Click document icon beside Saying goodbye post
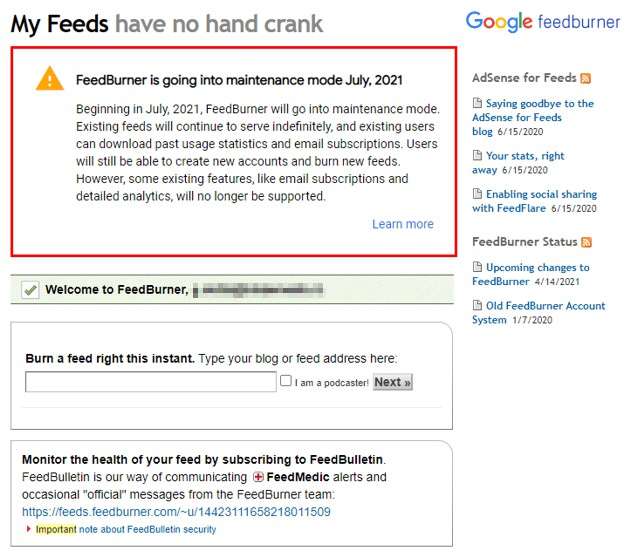The height and width of the screenshot is (558, 630). pyautogui.click(x=477, y=103)
